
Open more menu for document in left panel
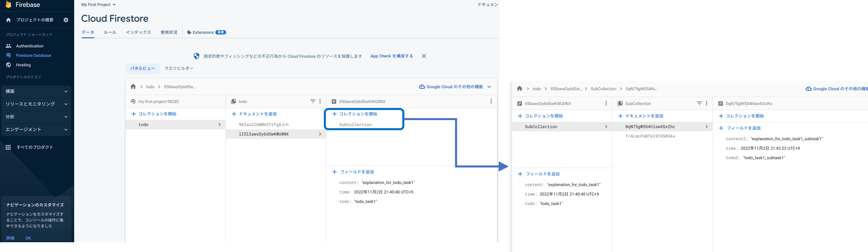coord(491,101)
